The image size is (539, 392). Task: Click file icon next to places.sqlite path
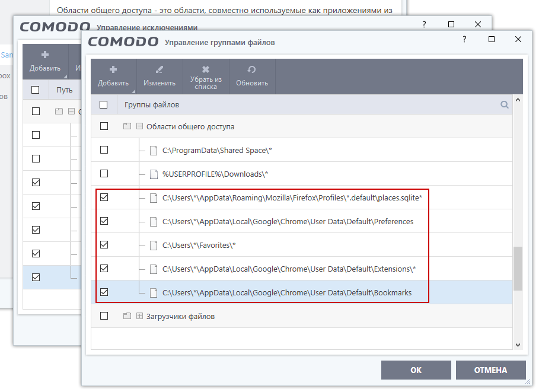154,197
